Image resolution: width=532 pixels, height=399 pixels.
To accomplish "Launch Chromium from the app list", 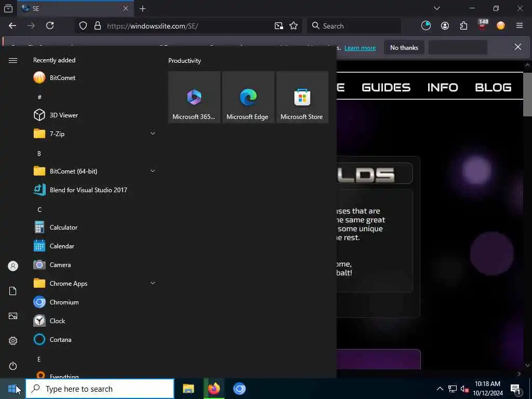I will coord(95,302).
